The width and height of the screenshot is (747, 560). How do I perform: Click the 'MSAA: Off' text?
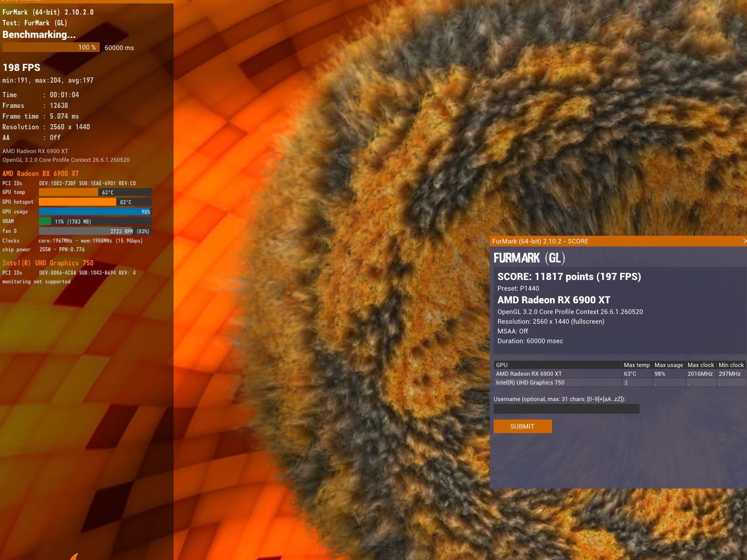coord(513,331)
